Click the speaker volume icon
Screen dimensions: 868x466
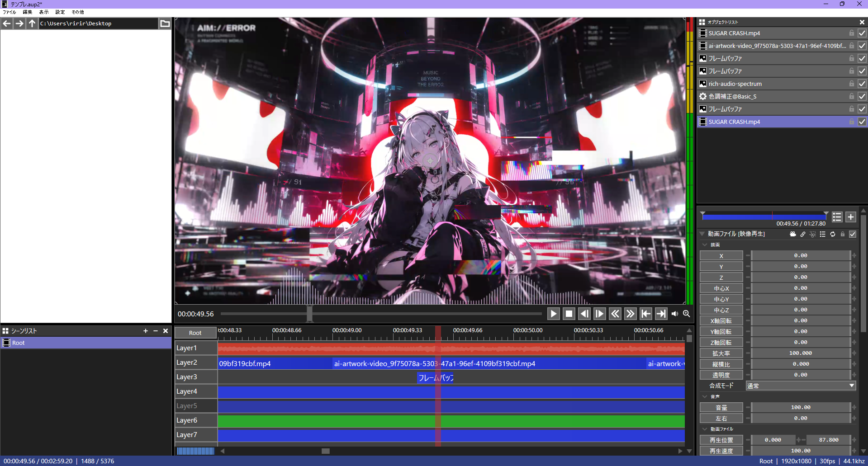tap(675, 314)
